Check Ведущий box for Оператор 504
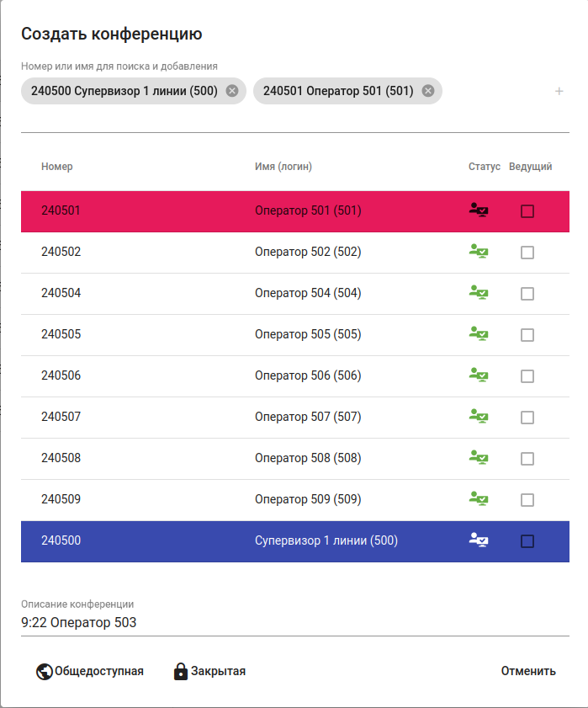The width and height of the screenshot is (588, 708). [x=527, y=294]
